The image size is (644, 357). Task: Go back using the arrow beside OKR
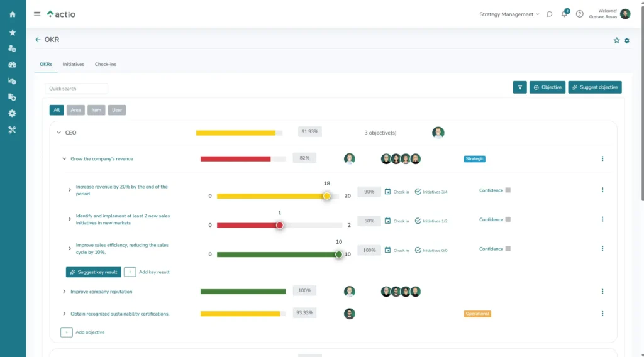(x=38, y=40)
